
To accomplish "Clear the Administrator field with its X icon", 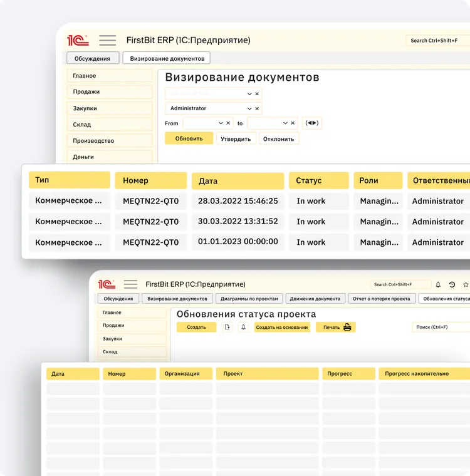I will pyautogui.click(x=257, y=108).
